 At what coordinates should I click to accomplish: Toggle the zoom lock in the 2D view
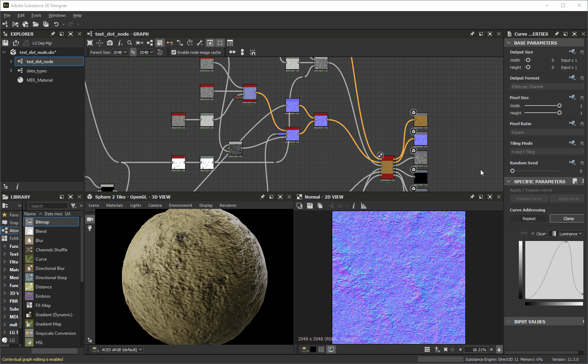tap(498, 349)
